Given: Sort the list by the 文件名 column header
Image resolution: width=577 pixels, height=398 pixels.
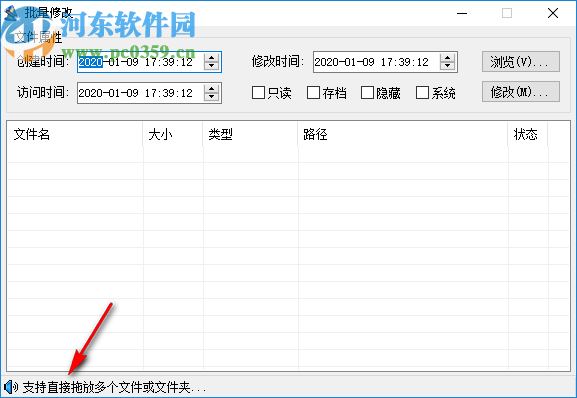Looking at the screenshot, I should 75,134.
